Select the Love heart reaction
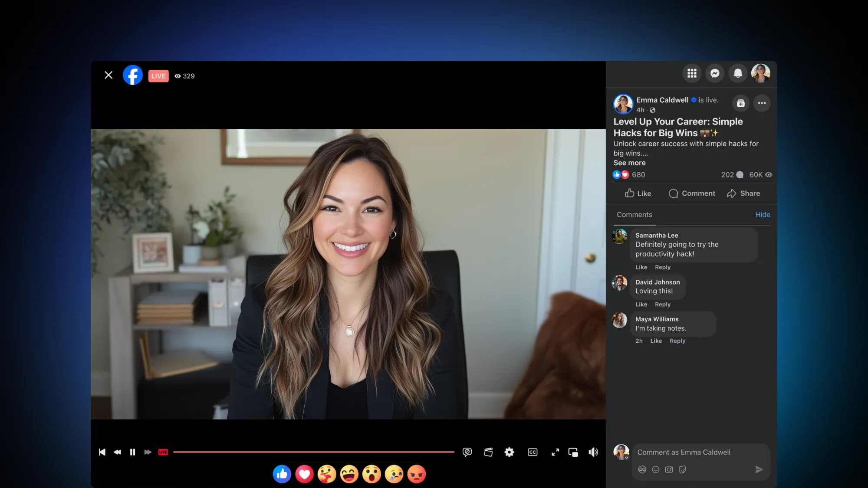This screenshot has width=868, height=488. pos(305,474)
